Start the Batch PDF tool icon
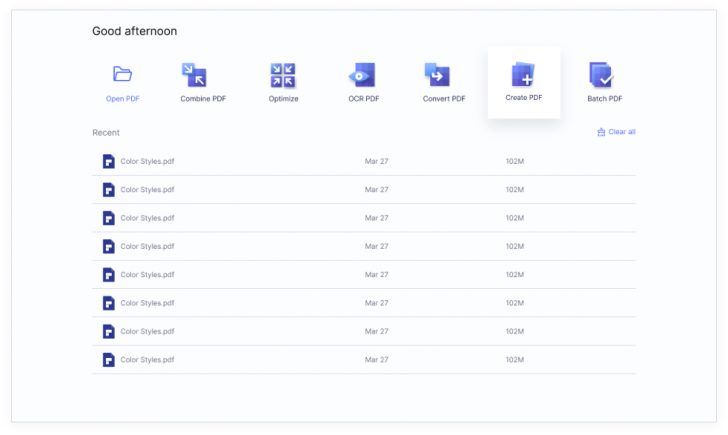Image resolution: width=728 pixels, height=435 pixels. [x=602, y=75]
